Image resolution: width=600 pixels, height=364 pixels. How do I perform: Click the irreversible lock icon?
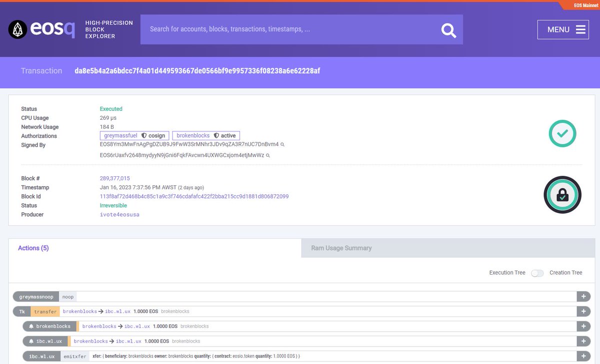(x=562, y=195)
